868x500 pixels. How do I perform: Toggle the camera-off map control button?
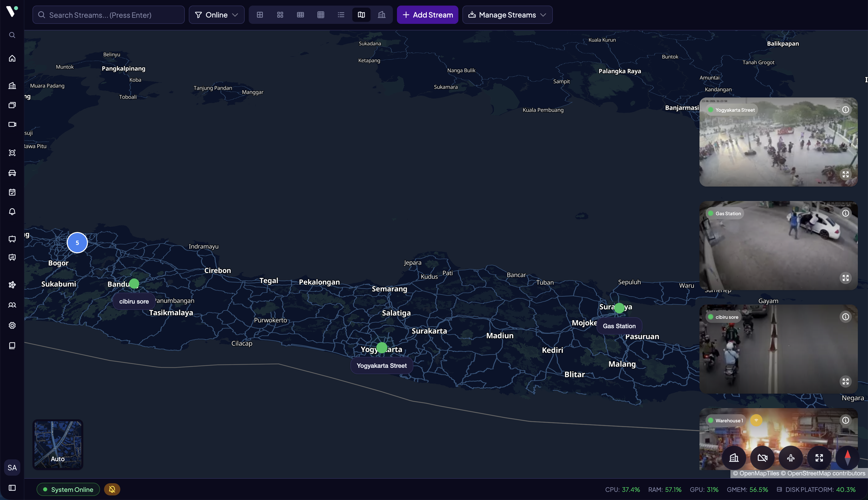click(762, 458)
